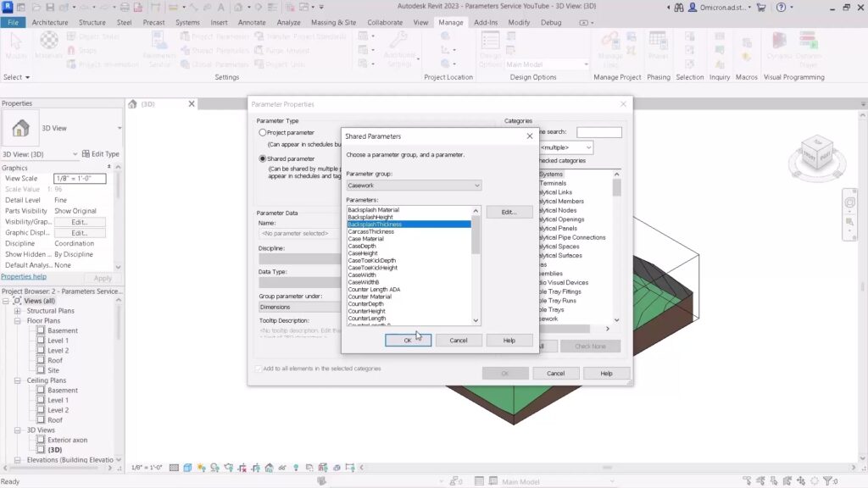
Task: Select the Shared parameter radio button
Action: point(263,158)
